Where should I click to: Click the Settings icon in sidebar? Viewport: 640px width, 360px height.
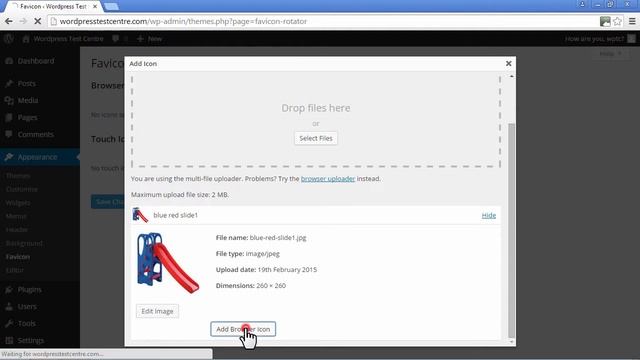9,340
